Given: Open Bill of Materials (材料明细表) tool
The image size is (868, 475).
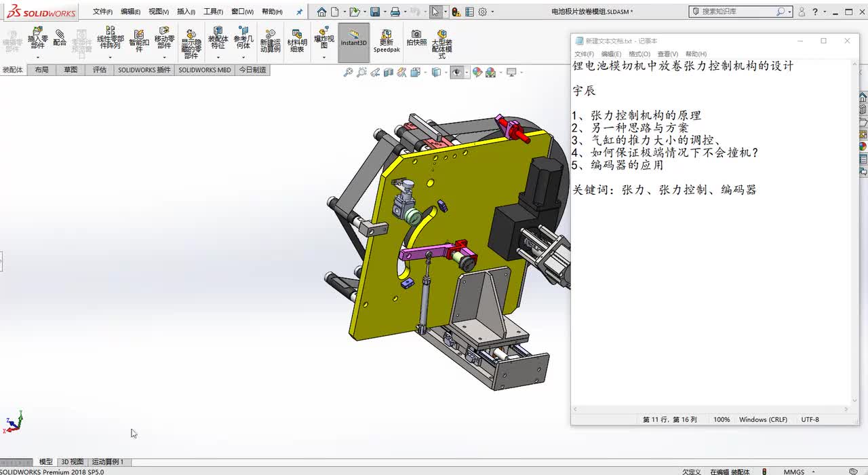Looking at the screenshot, I should [x=297, y=41].
